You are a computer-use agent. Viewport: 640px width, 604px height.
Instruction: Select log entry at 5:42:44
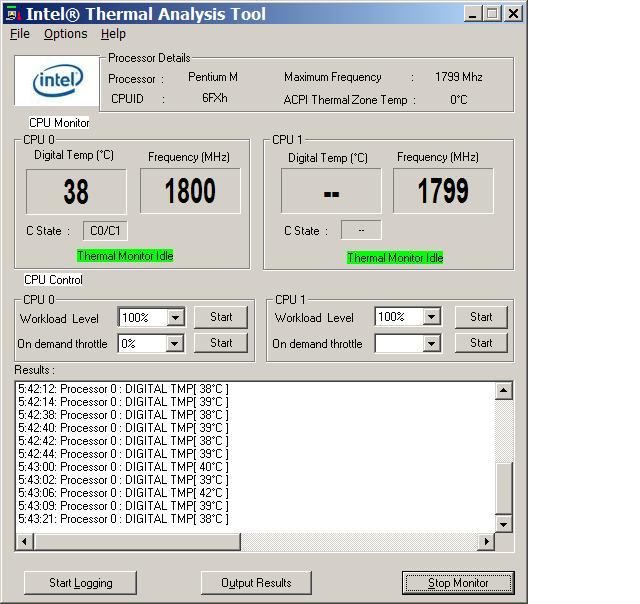(123, 454)
